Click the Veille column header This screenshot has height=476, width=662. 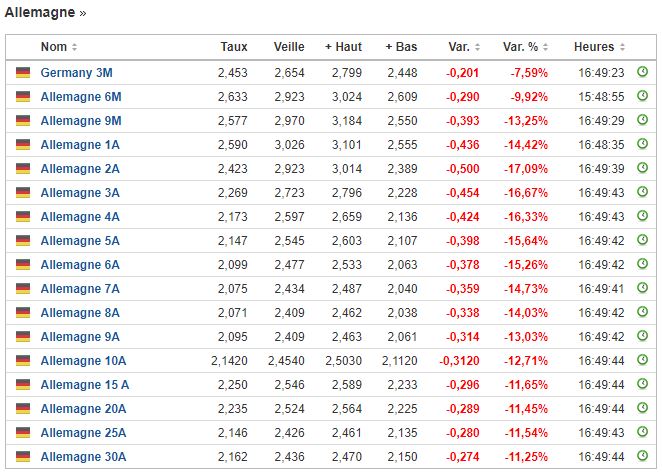[289, 47]
